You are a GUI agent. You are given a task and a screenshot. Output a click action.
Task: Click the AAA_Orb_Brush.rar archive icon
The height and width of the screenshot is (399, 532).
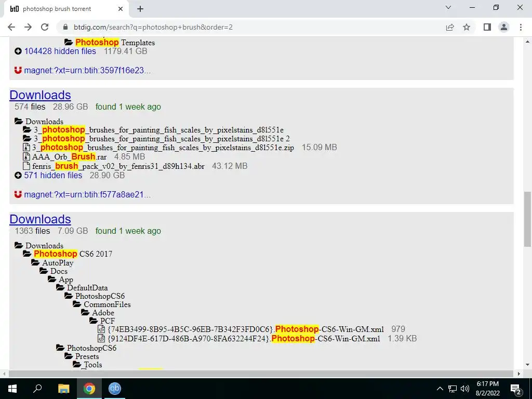coord(26,156)
